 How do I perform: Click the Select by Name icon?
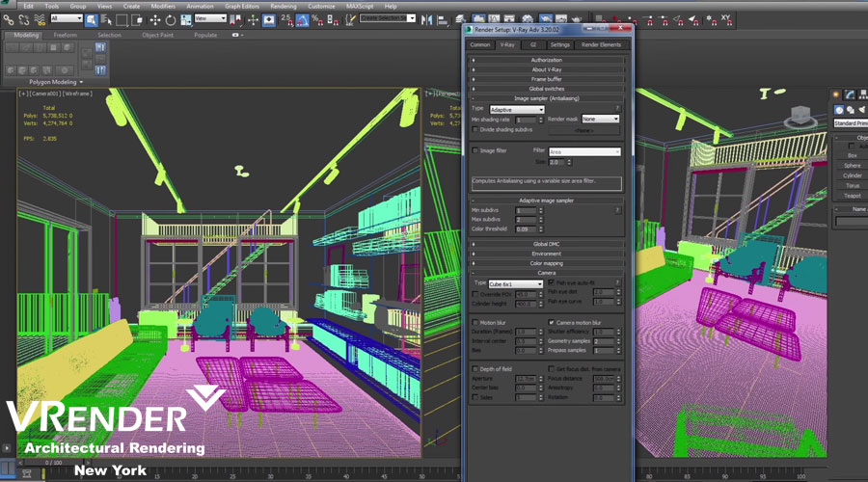pos(106,19)
